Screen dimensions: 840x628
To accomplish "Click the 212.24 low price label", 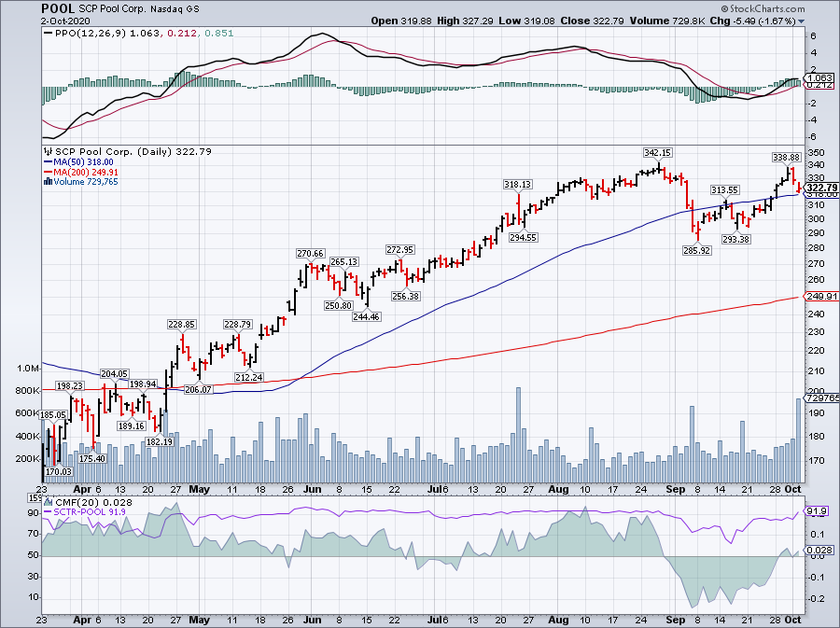I will 248,377.
